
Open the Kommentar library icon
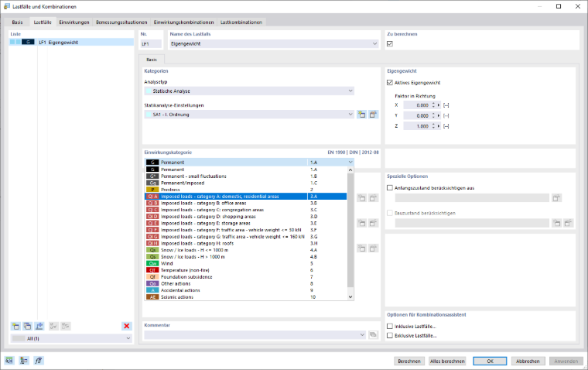coord(373,334)
